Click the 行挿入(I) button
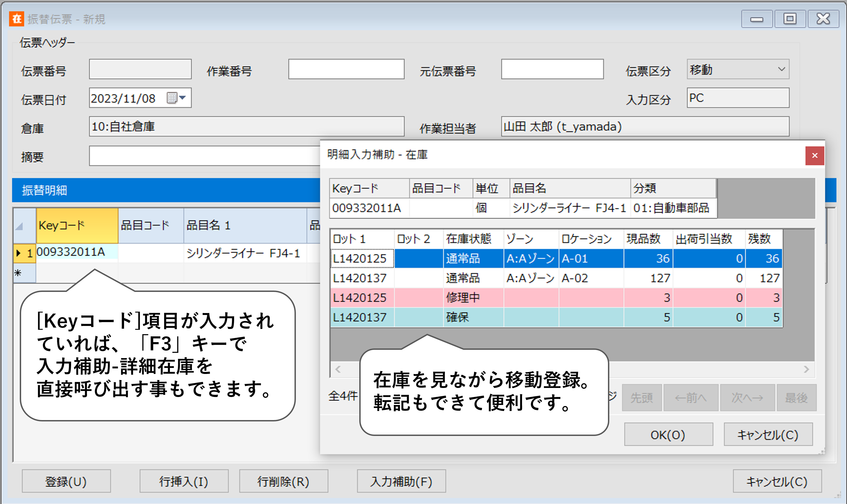847x504 pixels. [184, 481]
